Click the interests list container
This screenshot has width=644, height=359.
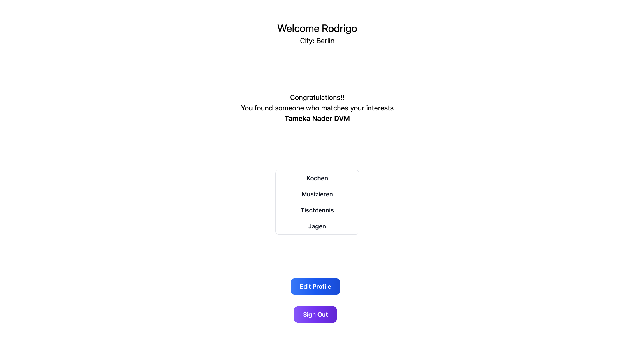tap(317, 202)
